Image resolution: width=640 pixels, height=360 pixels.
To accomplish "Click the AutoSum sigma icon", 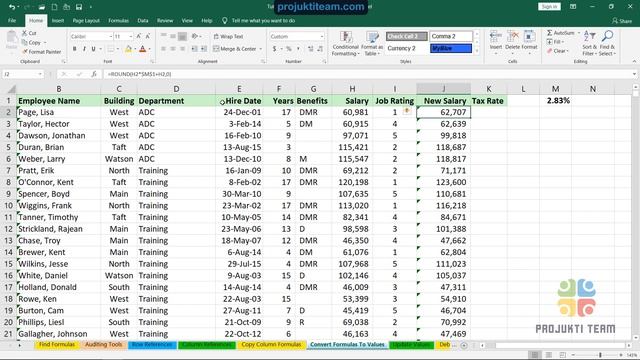I will [549, 33].
